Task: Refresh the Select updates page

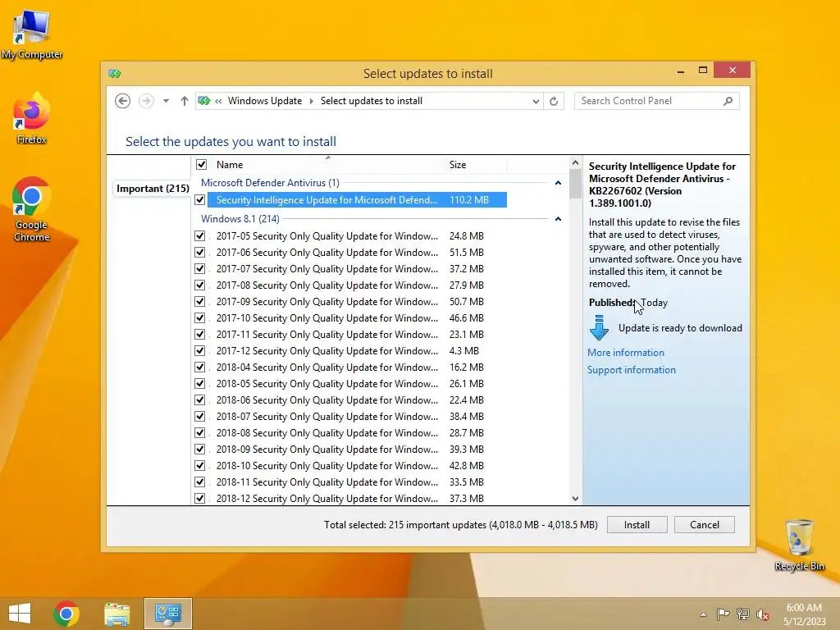Action: 554,101
